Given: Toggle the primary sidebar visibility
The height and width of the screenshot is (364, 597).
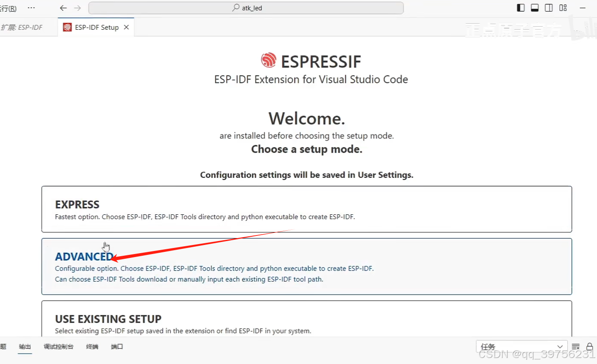Looking at the screenshot, I should click(521, 7).
